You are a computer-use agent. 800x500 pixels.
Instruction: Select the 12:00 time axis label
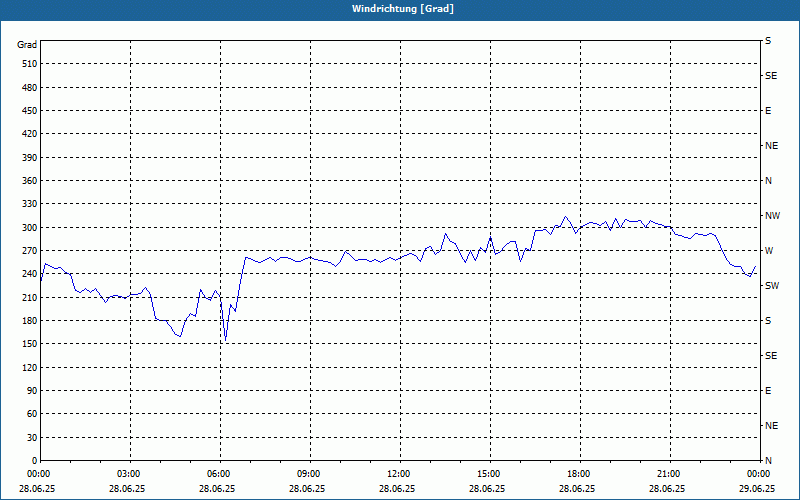(398, 474)
